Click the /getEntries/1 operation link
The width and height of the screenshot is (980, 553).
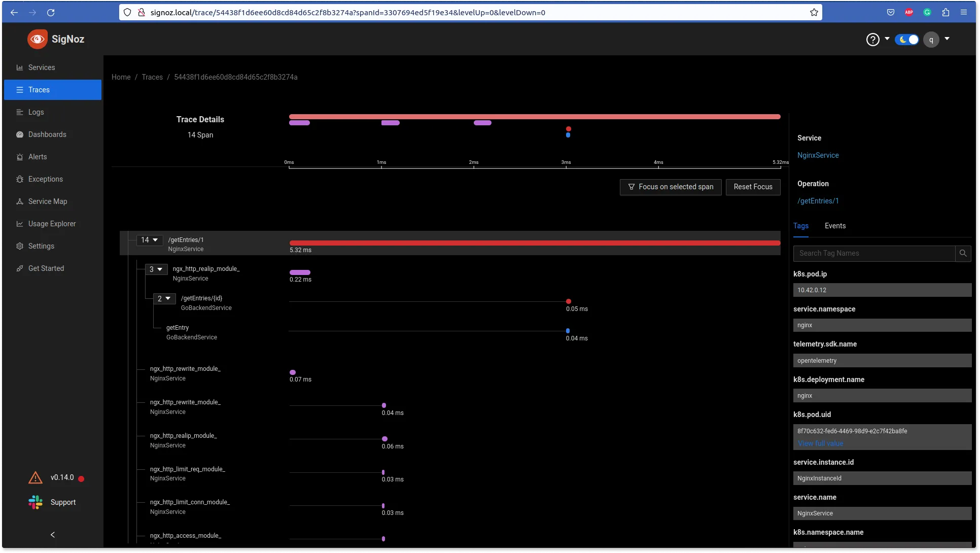tap(818, 201)
